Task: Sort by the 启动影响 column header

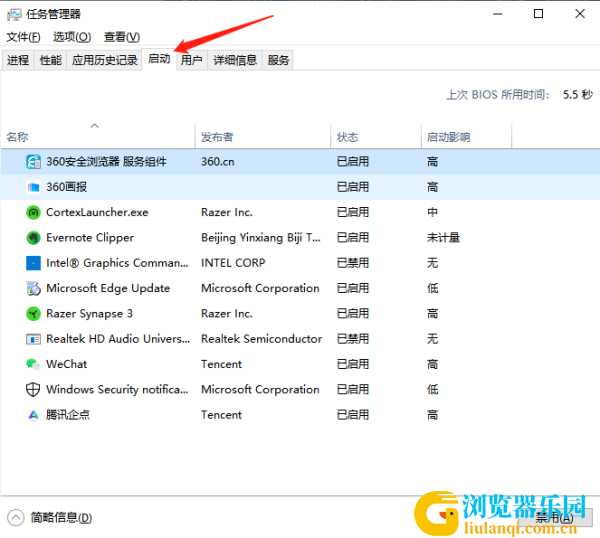Action: click(448, 137)
